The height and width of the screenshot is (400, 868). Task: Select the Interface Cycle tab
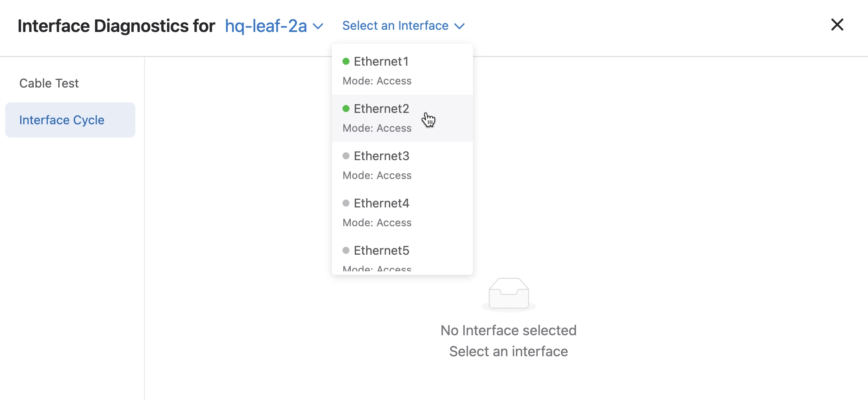pos(62,120)
